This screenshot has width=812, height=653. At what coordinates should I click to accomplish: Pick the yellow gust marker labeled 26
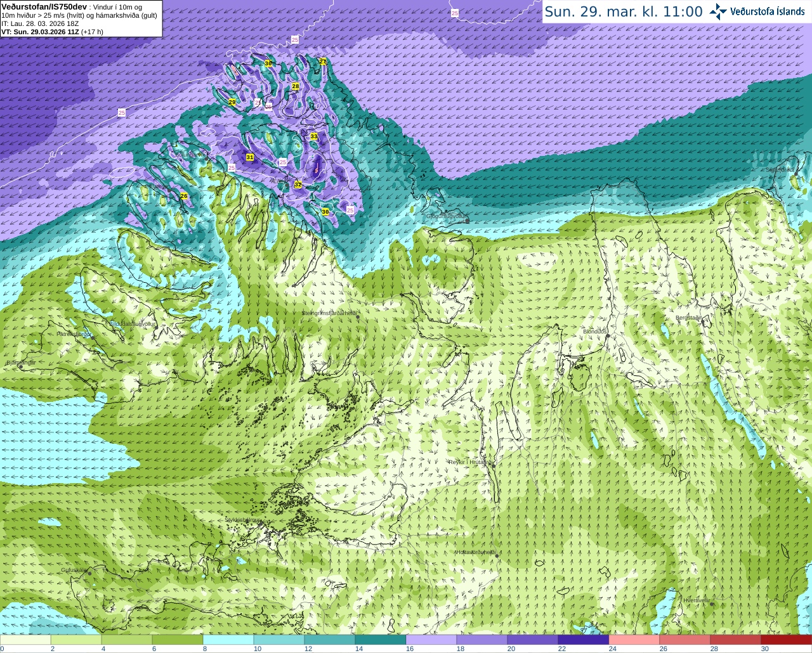(184, 196)
